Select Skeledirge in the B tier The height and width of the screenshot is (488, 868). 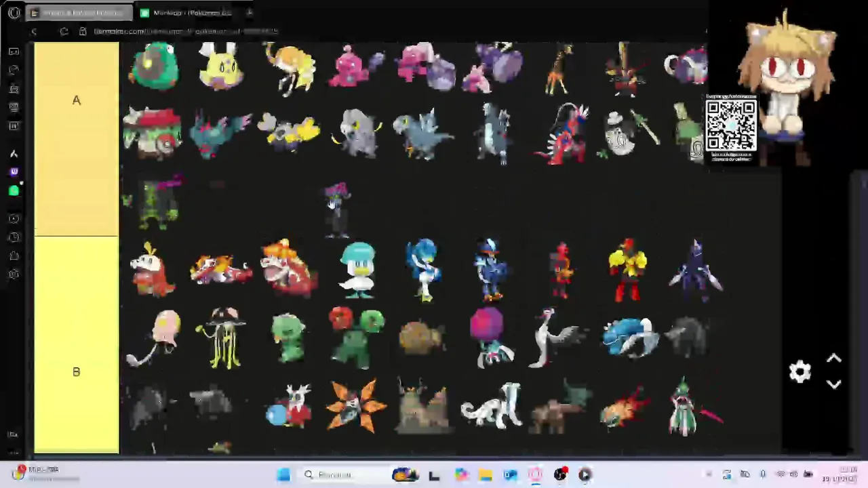290,268
